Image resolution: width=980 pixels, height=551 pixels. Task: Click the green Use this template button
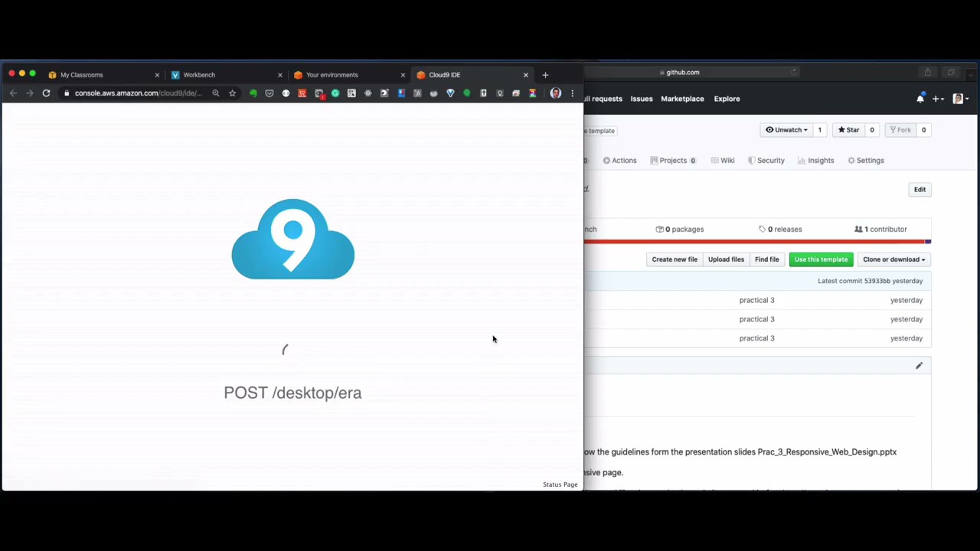[x=821, y=259]
